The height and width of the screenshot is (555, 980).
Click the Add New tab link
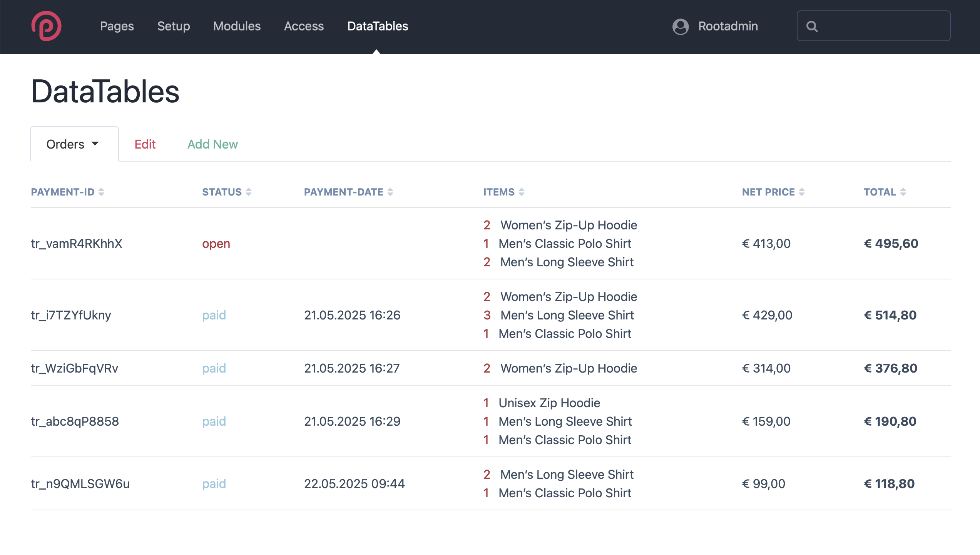[212, 144]
